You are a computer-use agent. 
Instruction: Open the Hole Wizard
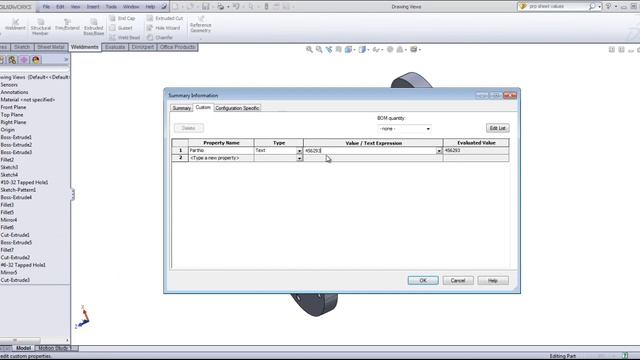pos(163,28)
